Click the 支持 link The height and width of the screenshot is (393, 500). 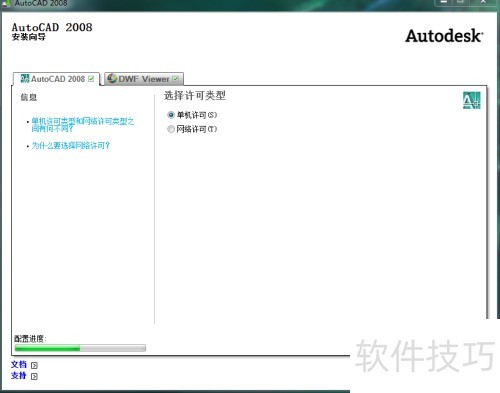[x=19, y=376]
